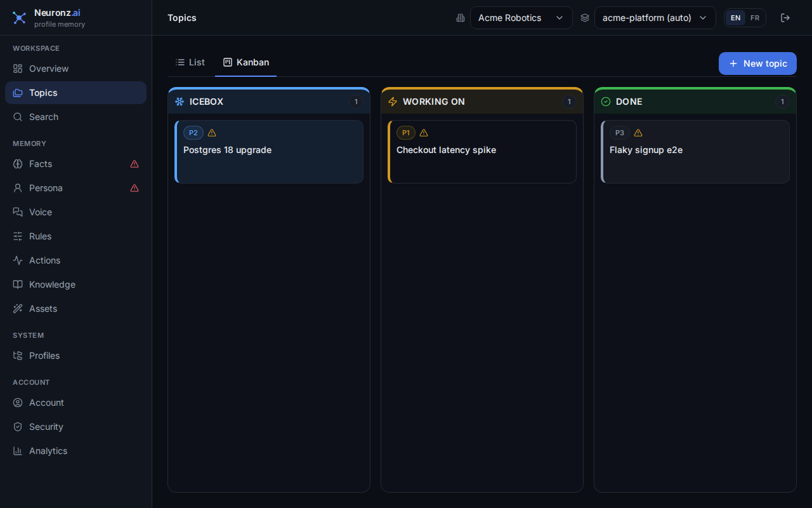
Task: Click the Assets magic wand icon
Action: tap(18, 309)
